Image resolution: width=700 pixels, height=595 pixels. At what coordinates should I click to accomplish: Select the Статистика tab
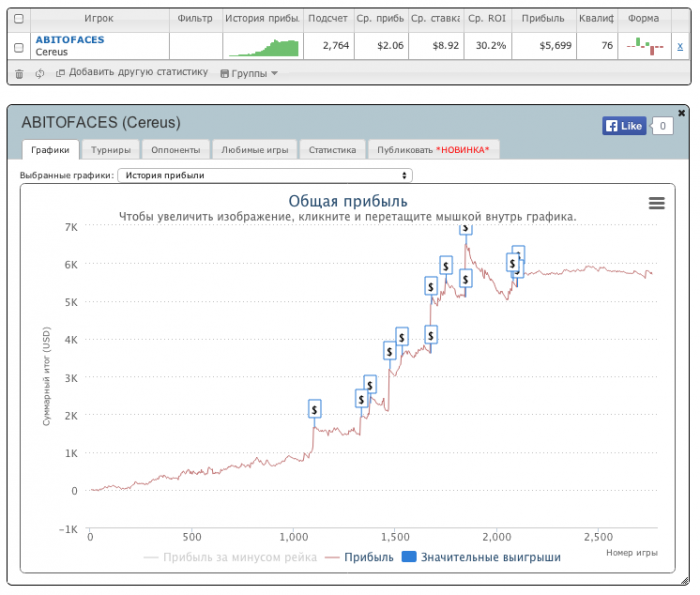pos(332,150)
